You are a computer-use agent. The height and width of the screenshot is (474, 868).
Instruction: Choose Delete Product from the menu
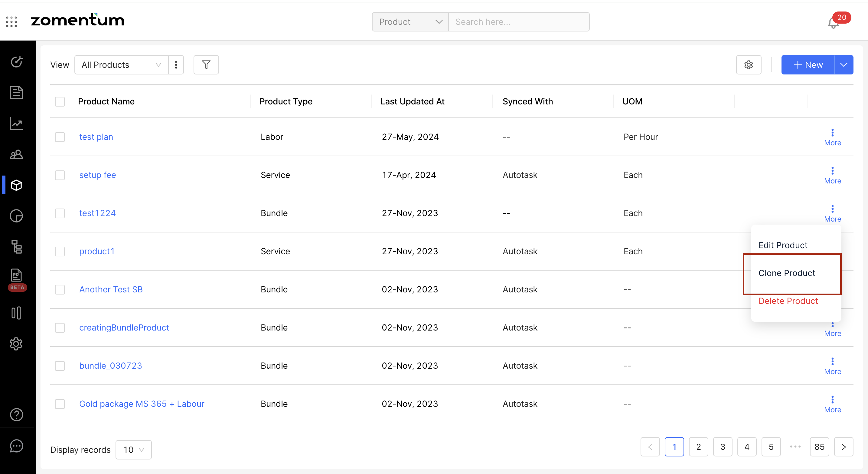tap(788, 301)
